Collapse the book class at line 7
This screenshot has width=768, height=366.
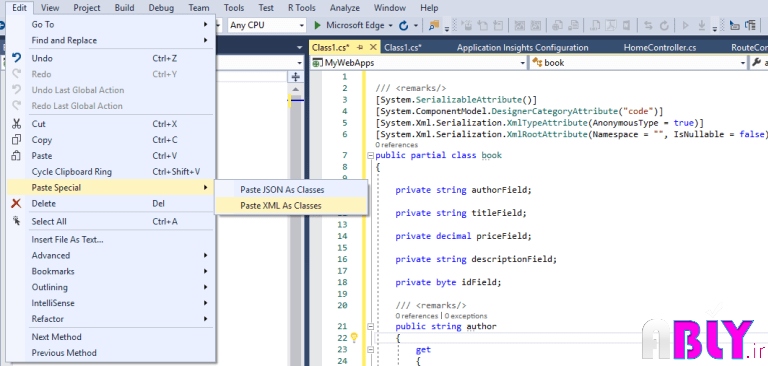click(x=370, y=156)
